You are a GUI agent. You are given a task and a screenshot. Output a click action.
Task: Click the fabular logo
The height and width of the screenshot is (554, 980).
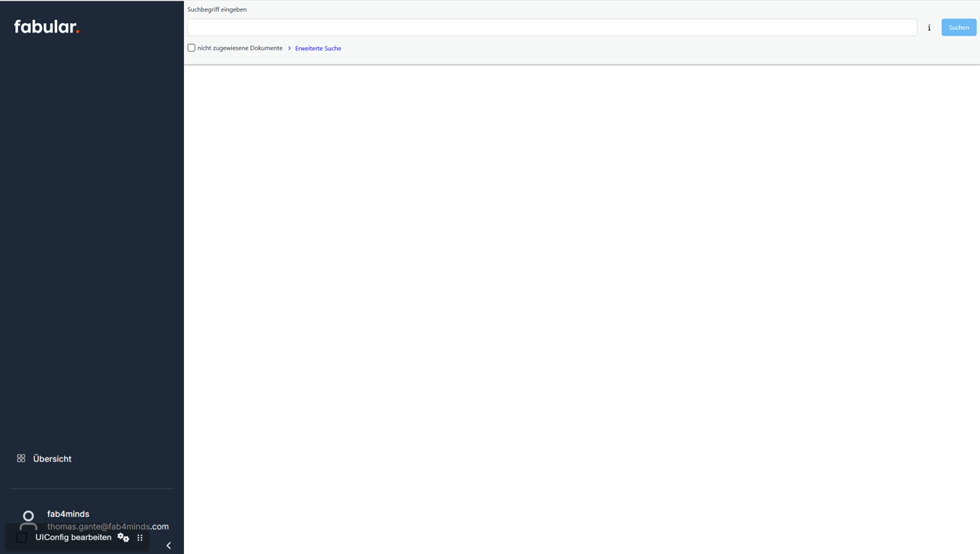[x=46, y=25]
